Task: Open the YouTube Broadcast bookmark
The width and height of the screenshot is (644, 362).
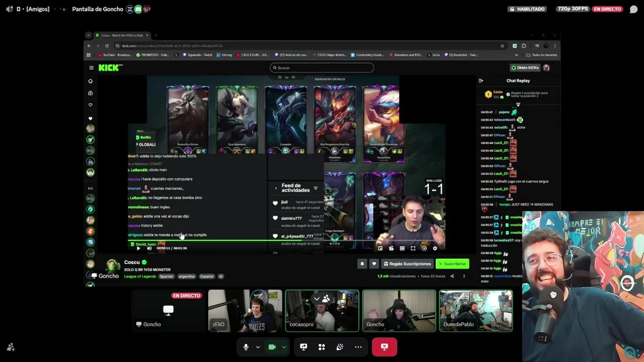Action: click(115, 55)
